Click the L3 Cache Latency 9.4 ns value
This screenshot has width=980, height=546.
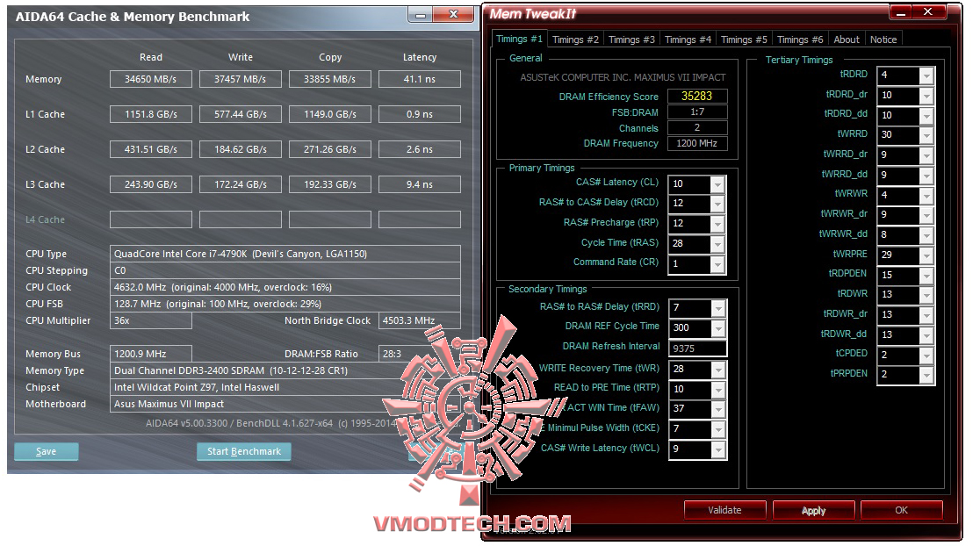click(x=420, y=184)
